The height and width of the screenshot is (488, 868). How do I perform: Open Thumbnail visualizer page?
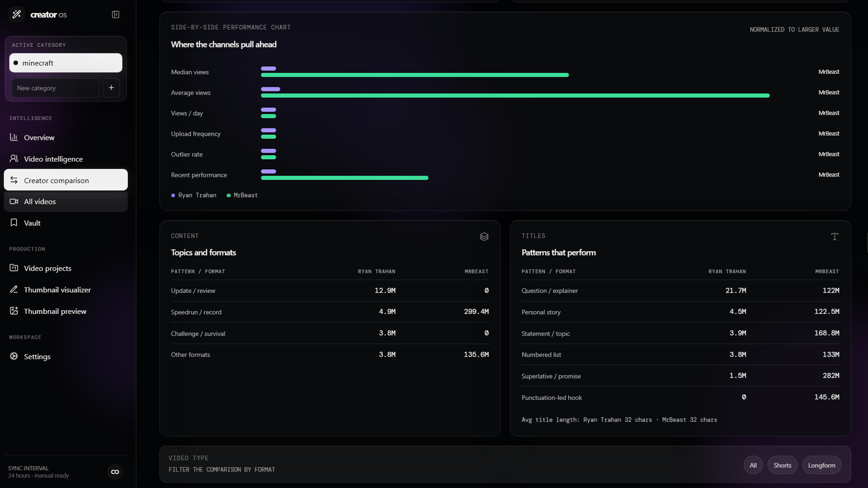pos(66,290)
